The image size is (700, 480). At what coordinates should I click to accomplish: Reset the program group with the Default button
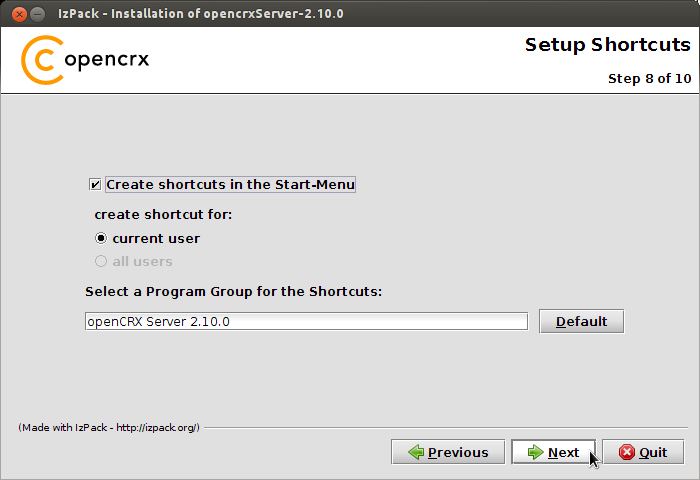[581, 321]
